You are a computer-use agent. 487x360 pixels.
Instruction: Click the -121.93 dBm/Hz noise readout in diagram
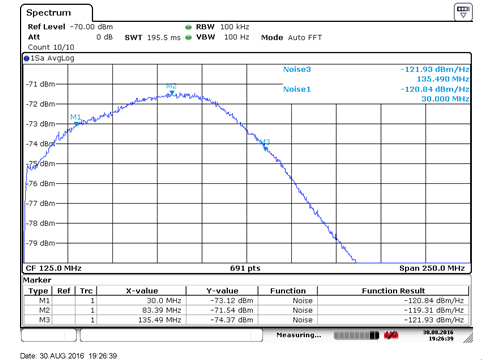coord(435,69)
